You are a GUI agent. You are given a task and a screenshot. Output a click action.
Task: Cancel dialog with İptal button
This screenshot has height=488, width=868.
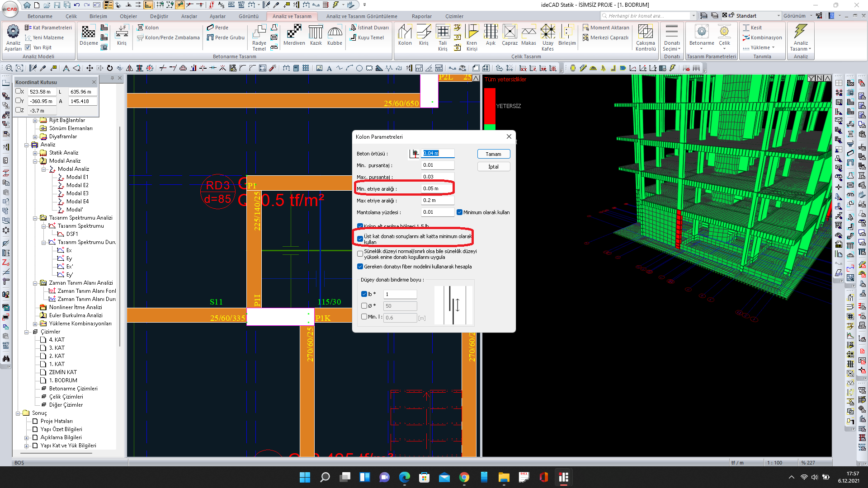[x=493, y=167]
